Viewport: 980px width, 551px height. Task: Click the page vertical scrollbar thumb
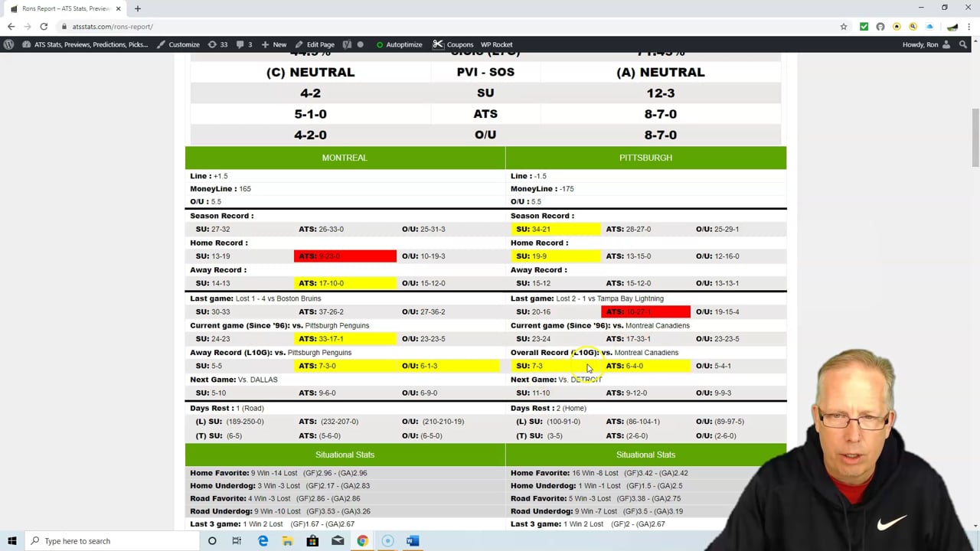tap(975, 136)
